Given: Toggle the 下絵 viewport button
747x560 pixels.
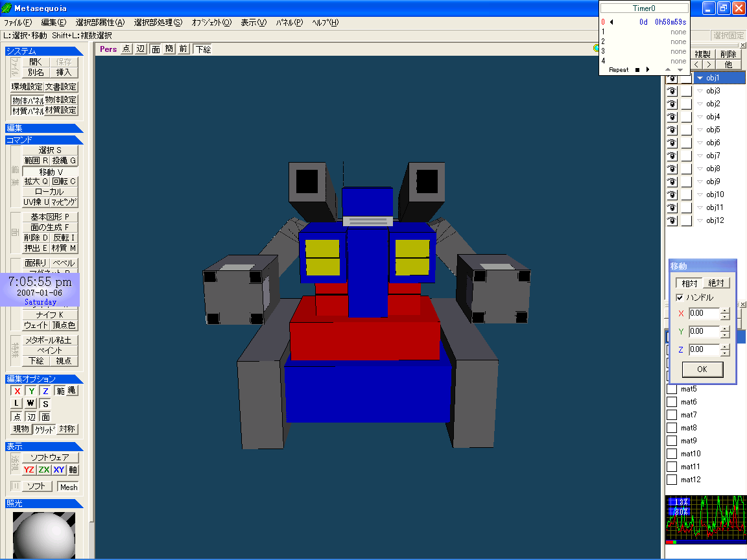Looking at the screenshot, I should 203,49.
